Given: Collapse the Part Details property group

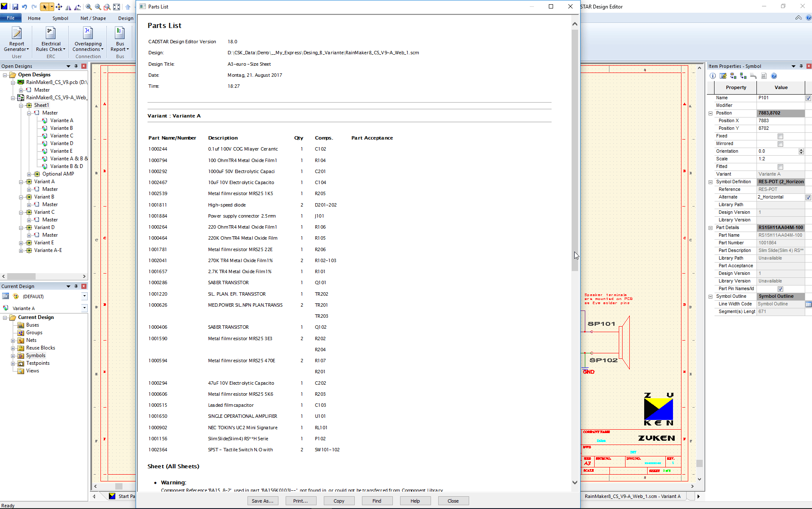Looking at the screenshot, I should 711,228.
